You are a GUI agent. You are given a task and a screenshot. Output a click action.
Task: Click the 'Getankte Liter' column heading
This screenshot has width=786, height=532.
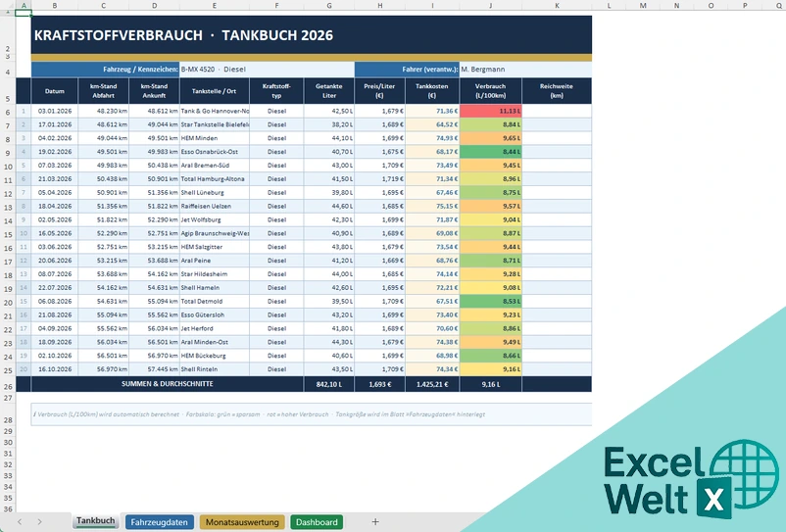tap(329, 91)
